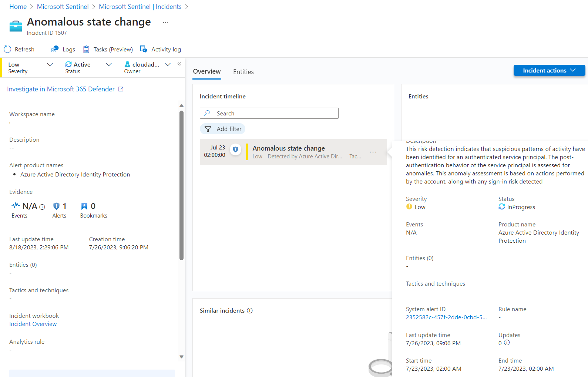588x377 pixels.
Task: Click the Events pulse icon
Action: pyautogui.click(x=16, y=205)
